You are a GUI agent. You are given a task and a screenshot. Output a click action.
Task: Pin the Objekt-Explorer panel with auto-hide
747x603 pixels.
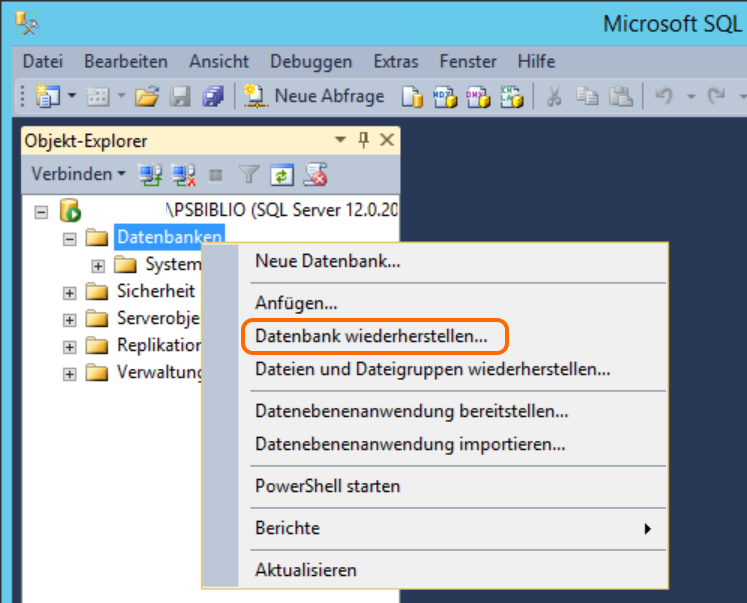click(x=363, y=141)
